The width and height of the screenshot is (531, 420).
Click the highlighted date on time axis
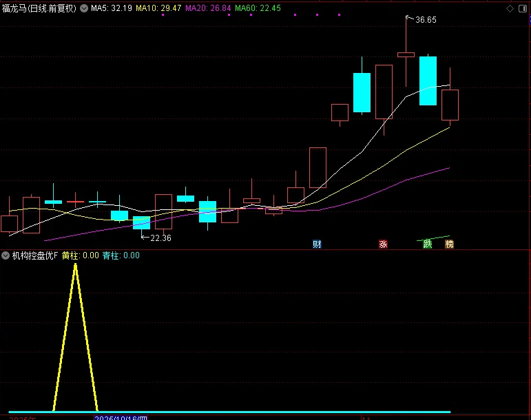coord(120,417)
